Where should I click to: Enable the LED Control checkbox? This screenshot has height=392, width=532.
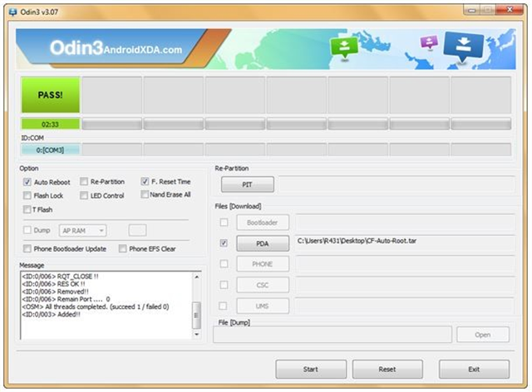(x=84, y=195)
